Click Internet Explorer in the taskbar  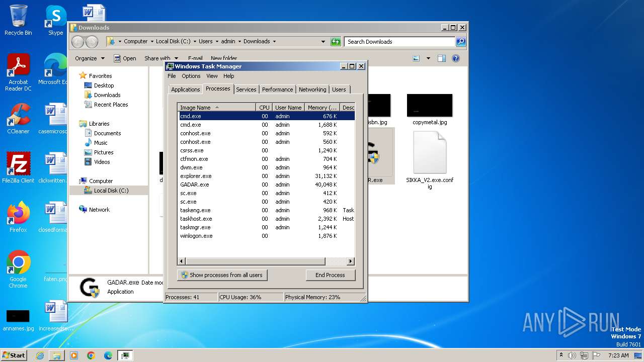click(40, 355)
